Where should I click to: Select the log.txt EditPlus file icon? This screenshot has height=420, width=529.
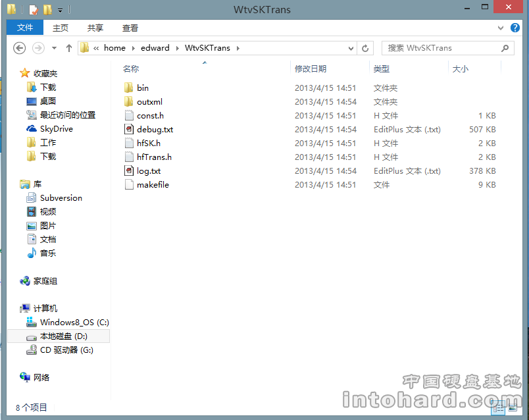pos(129,171)
